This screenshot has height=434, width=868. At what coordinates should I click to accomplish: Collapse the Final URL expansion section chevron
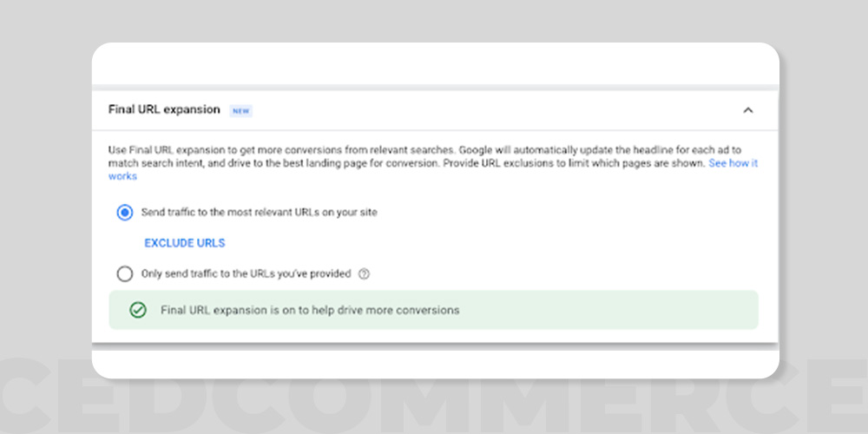pyautogui.click(x=748, y=110)
